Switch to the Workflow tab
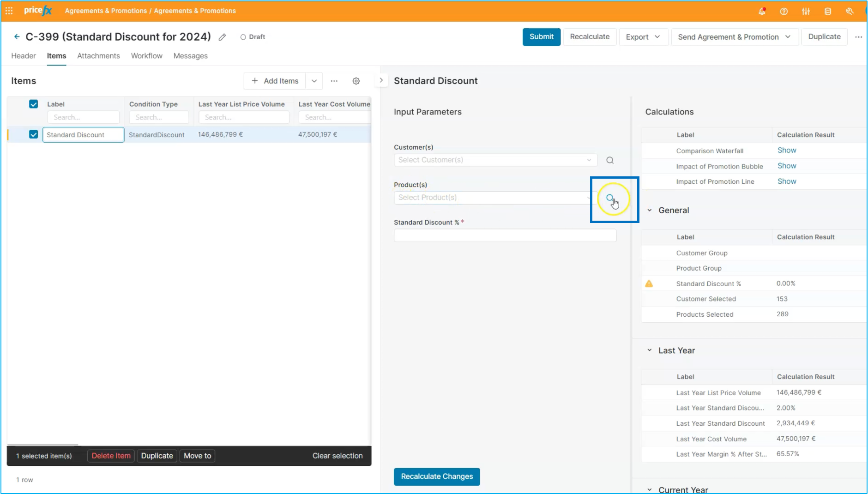Image resolution: width=868 pixels, height=494 pixels. coord(146,56)
